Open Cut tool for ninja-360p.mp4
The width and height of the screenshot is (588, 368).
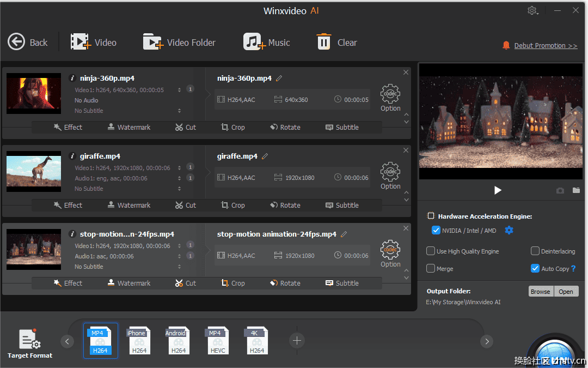pyautogui.click(x=186, y=127)
